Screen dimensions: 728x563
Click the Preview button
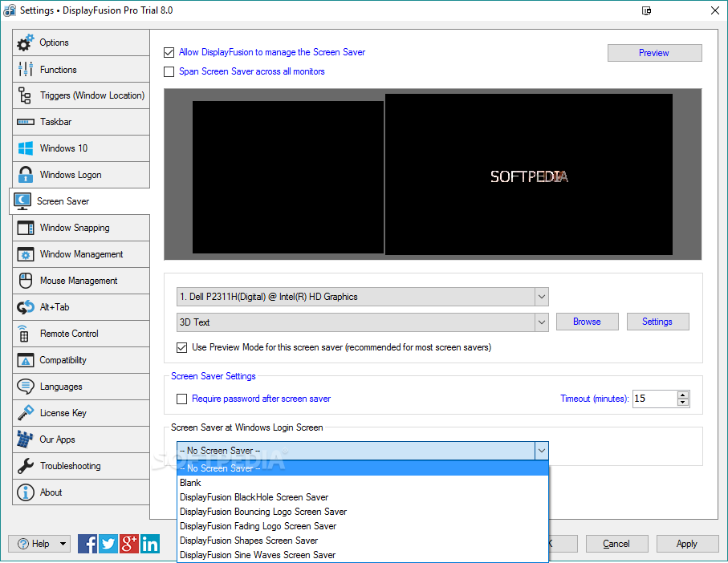(x=655, y=53)
